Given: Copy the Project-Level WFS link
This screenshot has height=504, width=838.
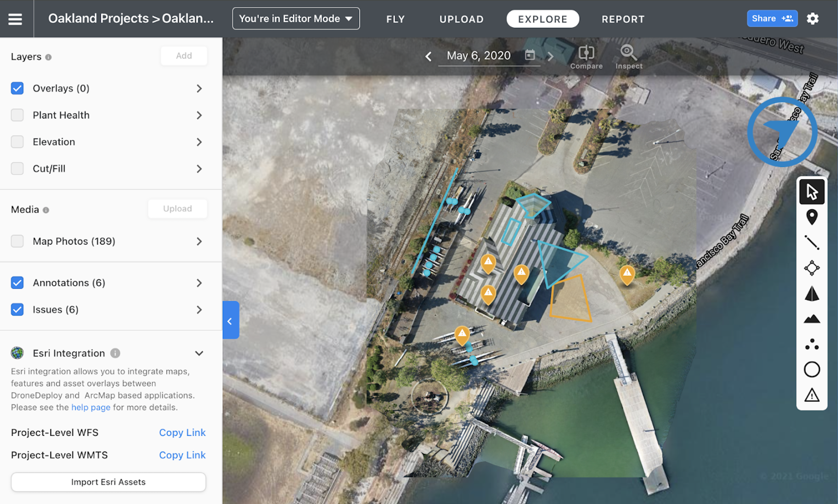Looking at the screenshot, I should pos(182,432).
